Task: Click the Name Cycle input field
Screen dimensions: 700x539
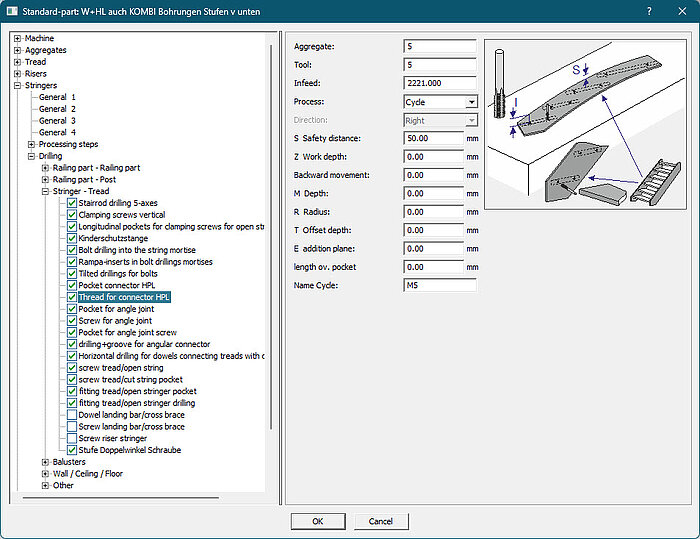Action: tap(440, 286)
